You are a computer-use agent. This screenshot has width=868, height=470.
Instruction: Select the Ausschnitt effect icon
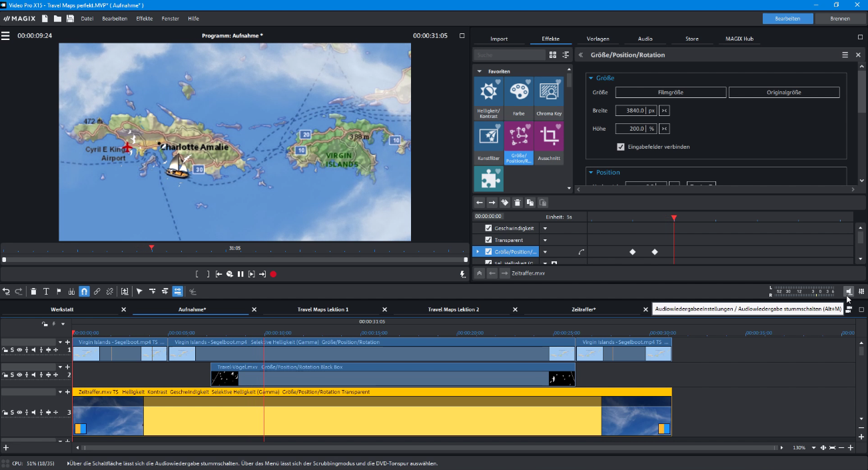[x=549, y=137]
